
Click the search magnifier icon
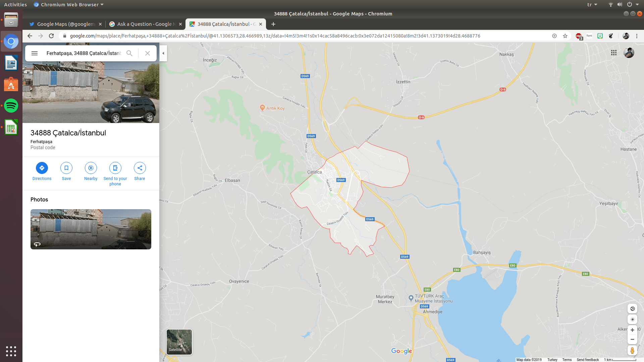(x=129, y=53)
